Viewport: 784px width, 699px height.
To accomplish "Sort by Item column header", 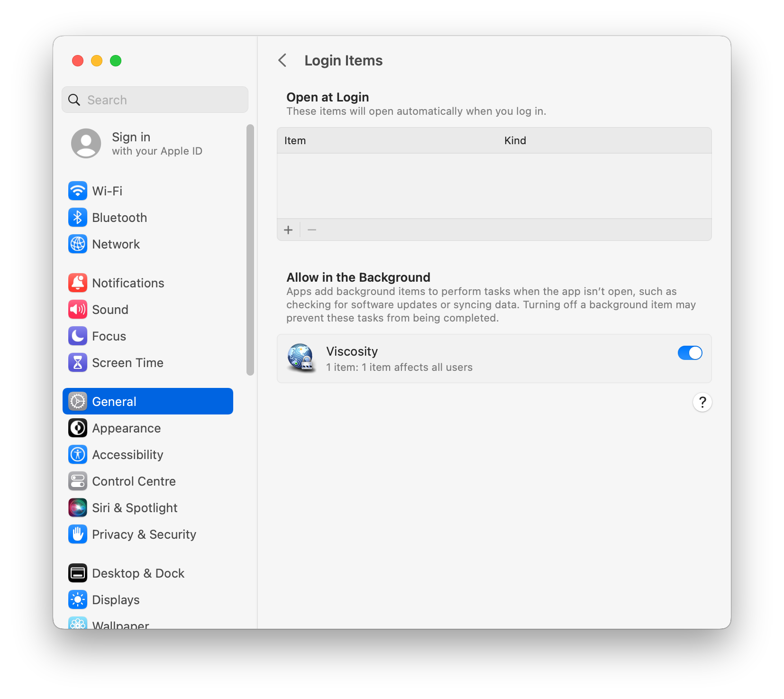I will (x=295, y=141).
